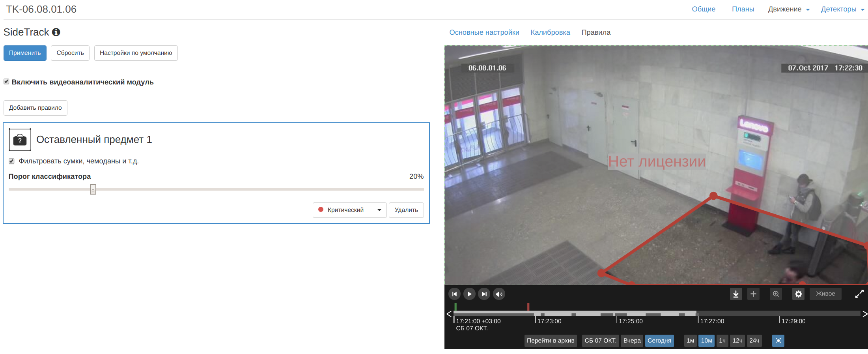Expand the Детекторы menu
Screen dimensions: 868x354
842,9
